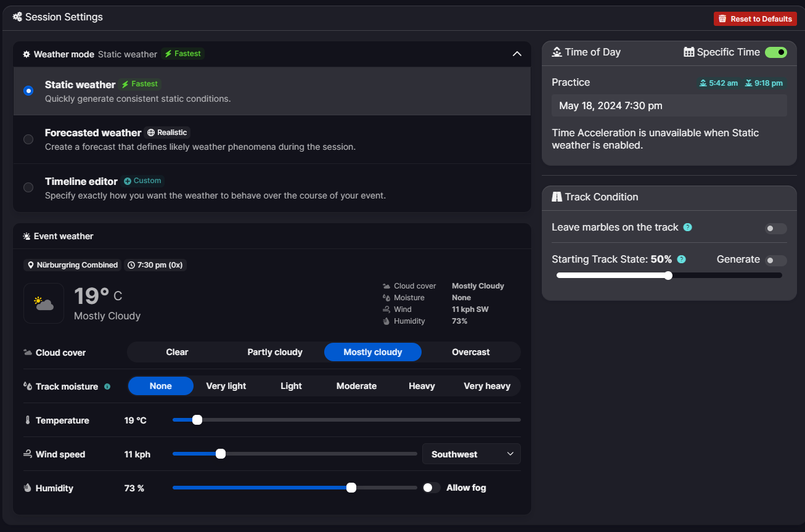The width and height of the screenshot is (805, 532).
Task: Click the large Mostly Cloudy weather icon tile
Action: coord(44,303)
